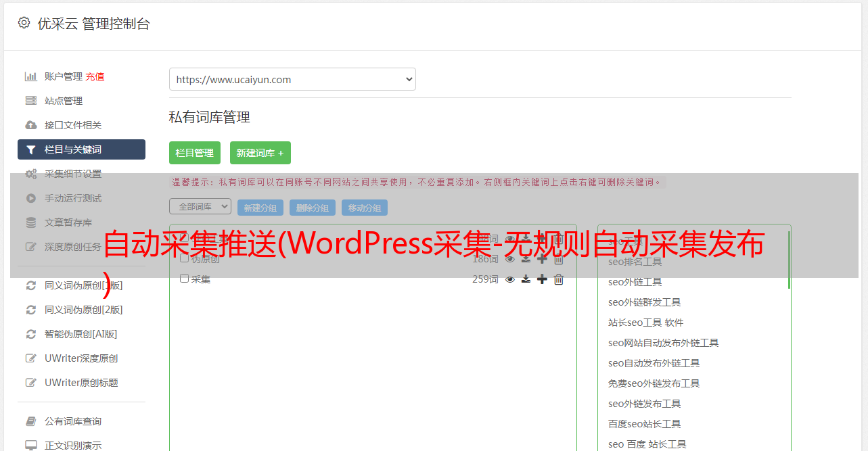Select keyword 站长seo工具 软件
The image size is (868, 451).
[x=646, y=323]
